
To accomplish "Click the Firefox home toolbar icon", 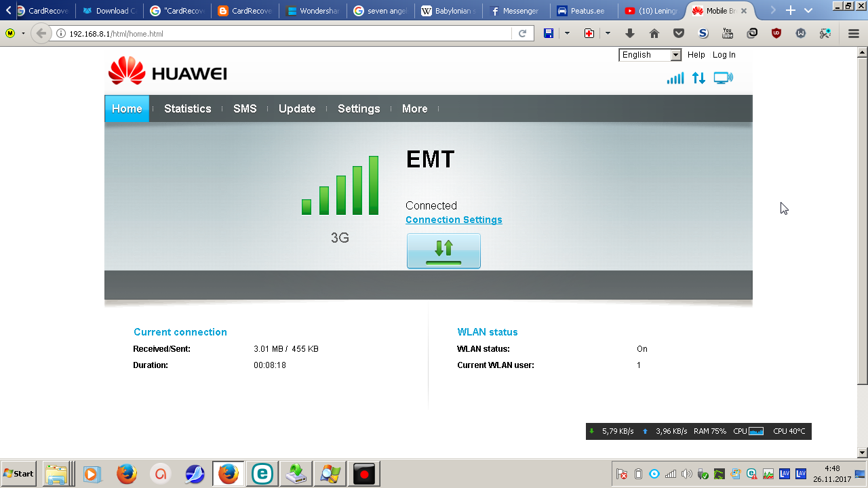I will coord(654,33).
